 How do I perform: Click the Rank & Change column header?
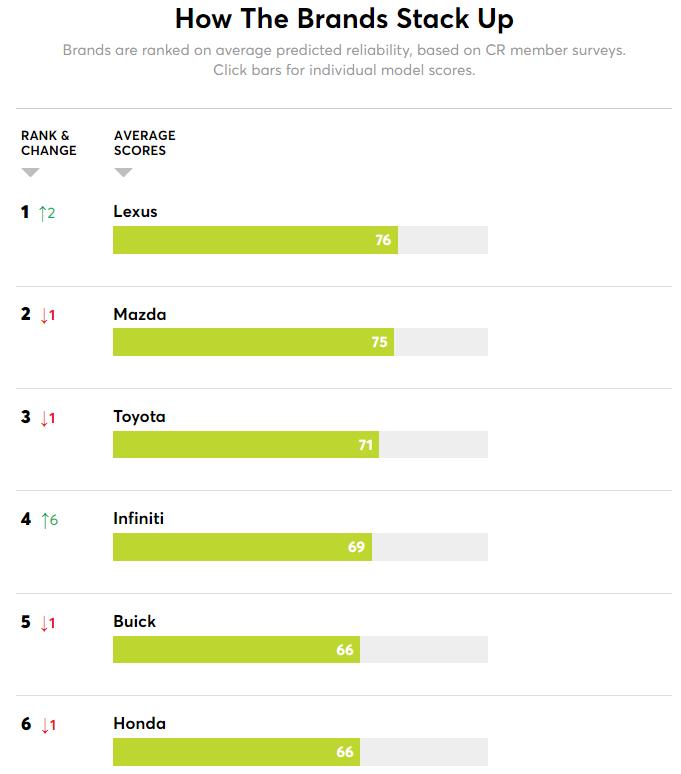click(48, 143)
